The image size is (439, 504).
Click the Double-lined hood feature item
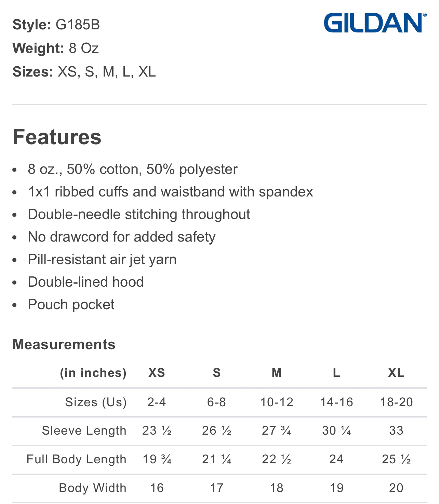pos(86,282)
